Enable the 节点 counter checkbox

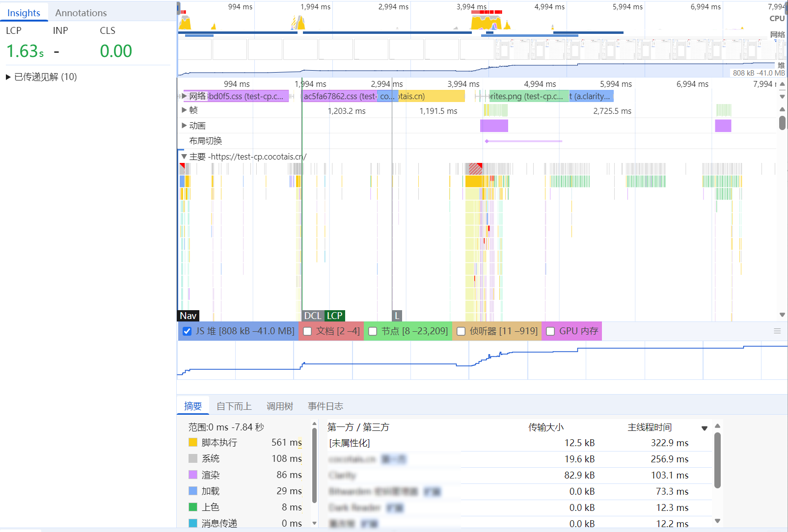click(373, 331)
